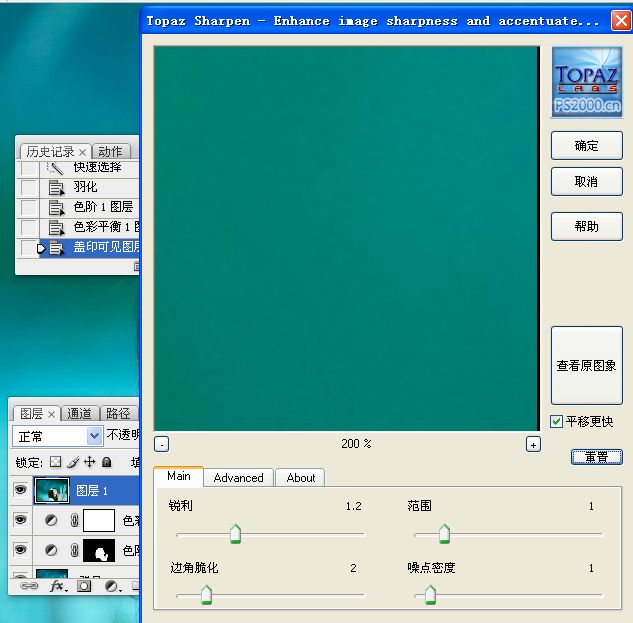The width and height of the screenshot is (633, 623).
Task: Click the lock all padlock icon
Action: click(106, 462)
